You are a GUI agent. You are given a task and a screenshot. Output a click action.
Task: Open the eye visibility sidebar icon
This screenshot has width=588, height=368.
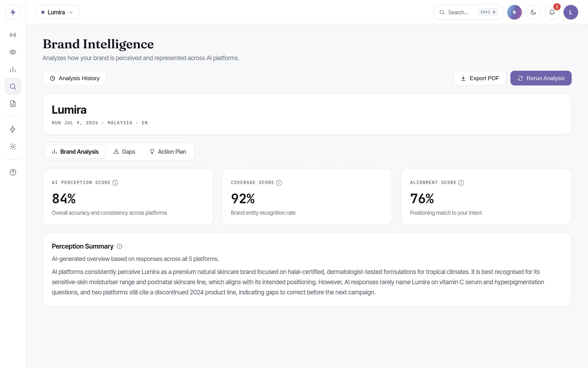click(x=13, y=52)
